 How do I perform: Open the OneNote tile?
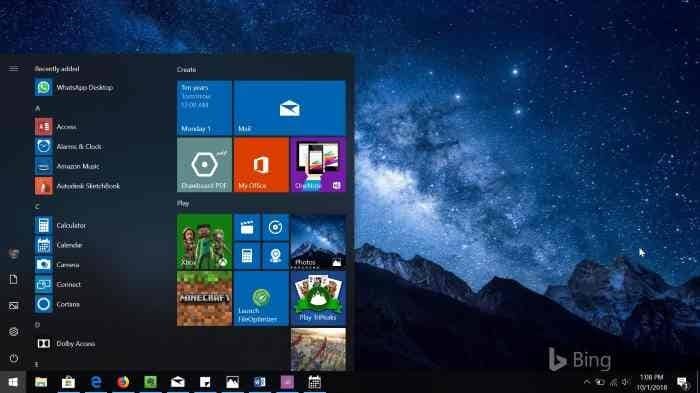click(x=318, y=165)
